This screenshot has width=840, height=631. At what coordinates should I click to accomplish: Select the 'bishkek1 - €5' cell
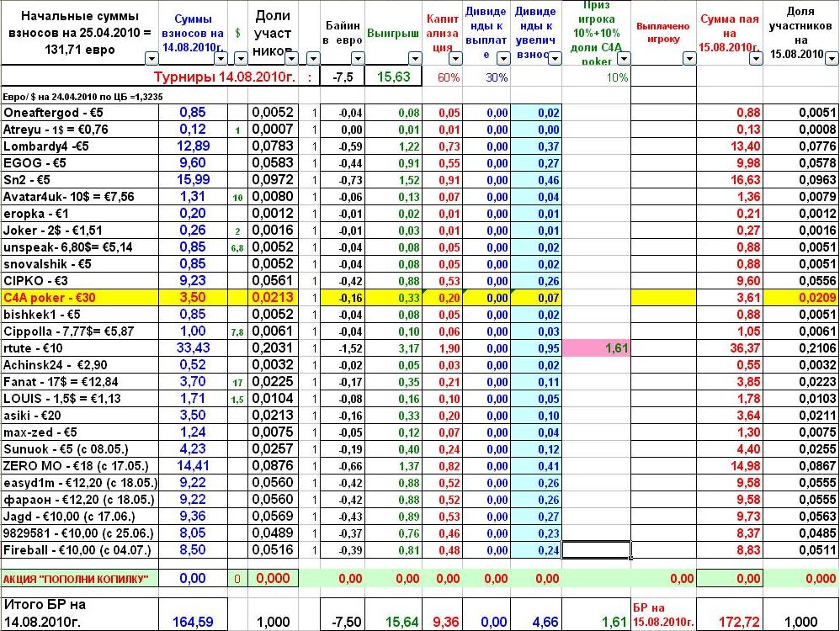tap(80, 315)
